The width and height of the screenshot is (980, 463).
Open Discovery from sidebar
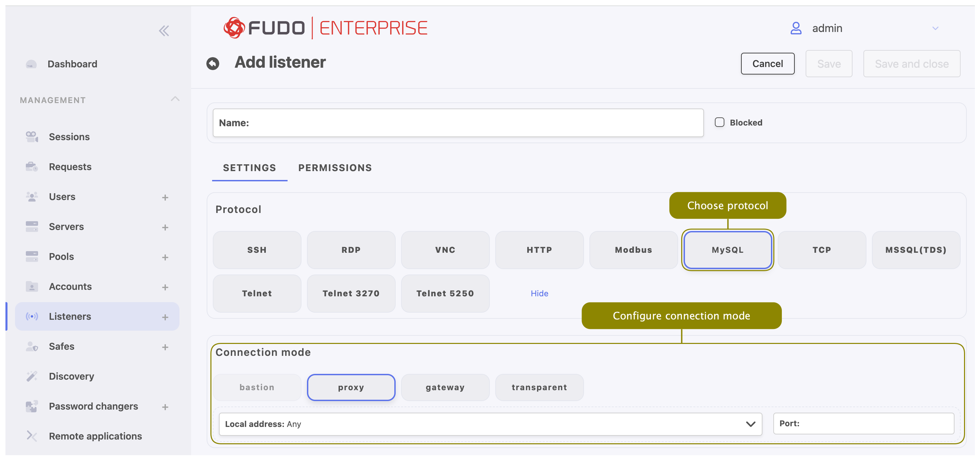click(71, 376)
